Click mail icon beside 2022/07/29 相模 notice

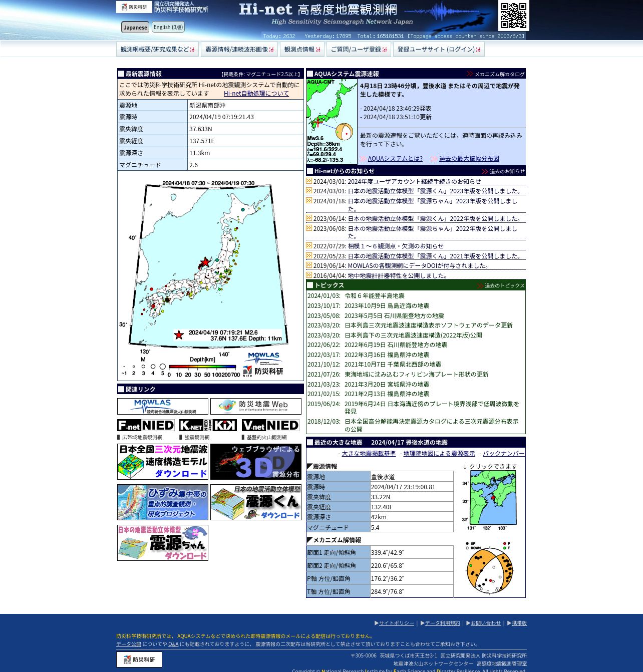(x=309, y=245)
